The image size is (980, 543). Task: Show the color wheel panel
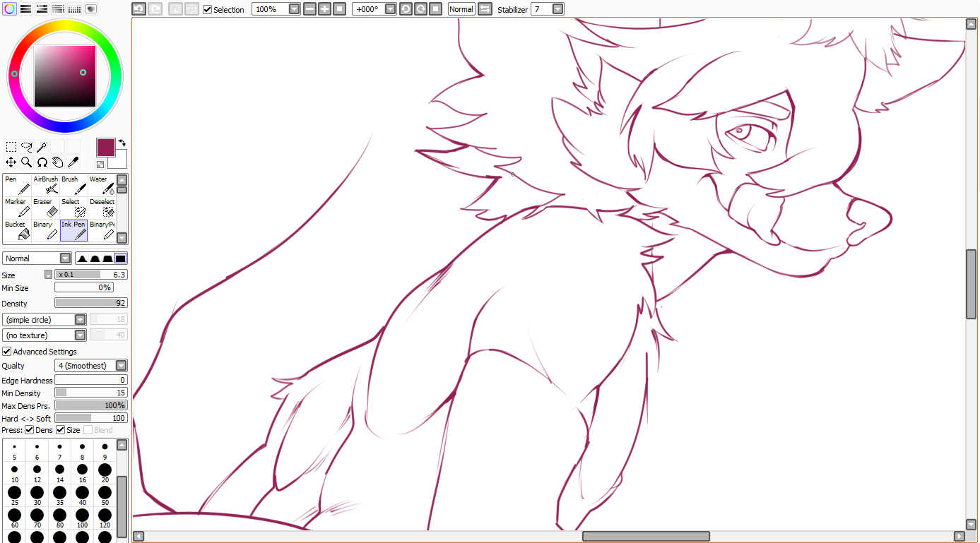pos(9,9)
